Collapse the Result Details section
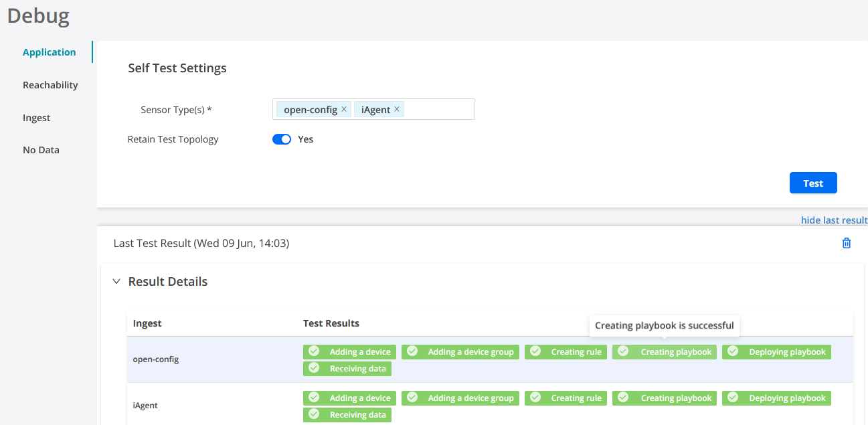Screen dimensions: 868x425 click(x=117, y=282)
